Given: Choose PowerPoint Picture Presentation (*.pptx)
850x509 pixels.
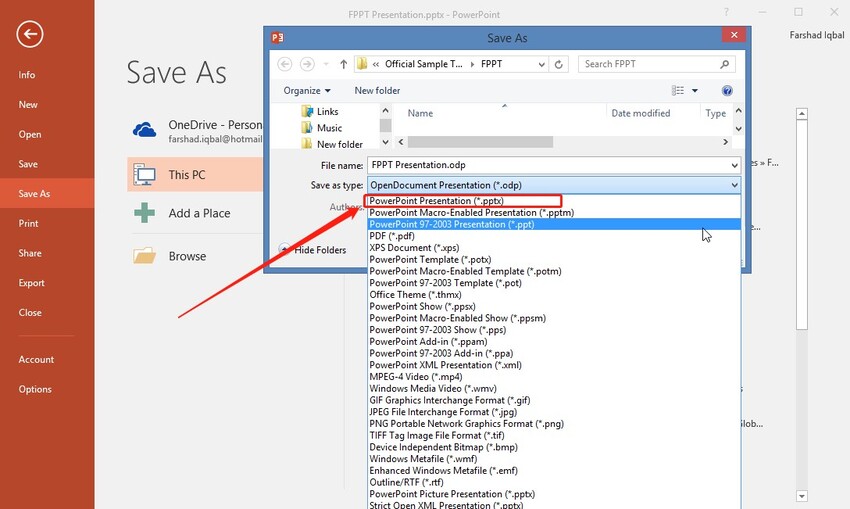Looking at the screenshot, I should [553, 494].
